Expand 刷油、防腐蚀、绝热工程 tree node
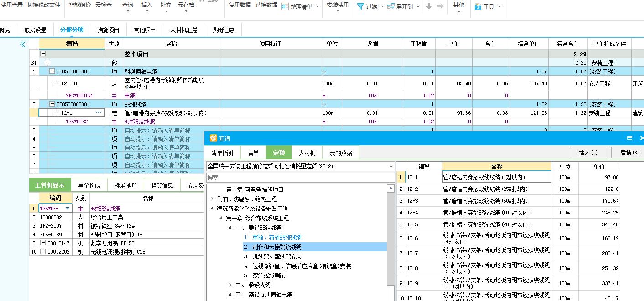The height and width of the screenshot is (301, 644). 212,199
